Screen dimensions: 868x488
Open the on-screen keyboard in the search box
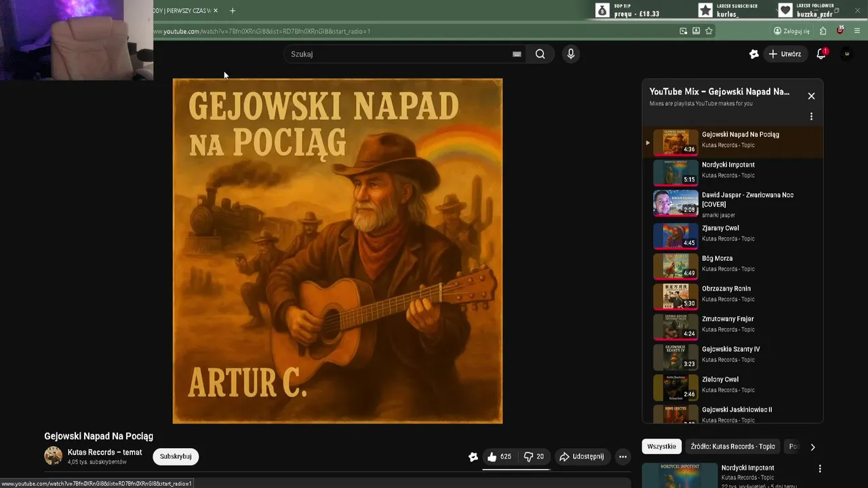(x=517, y=54)
